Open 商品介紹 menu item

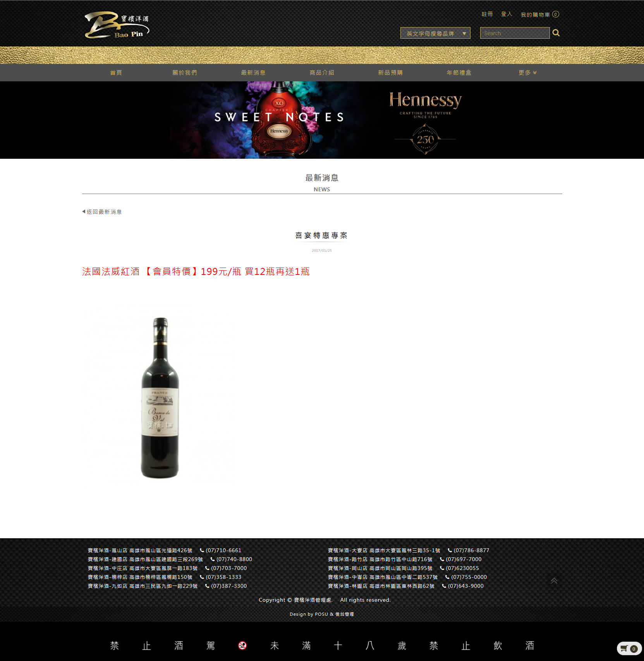click(x=322, y=73)
